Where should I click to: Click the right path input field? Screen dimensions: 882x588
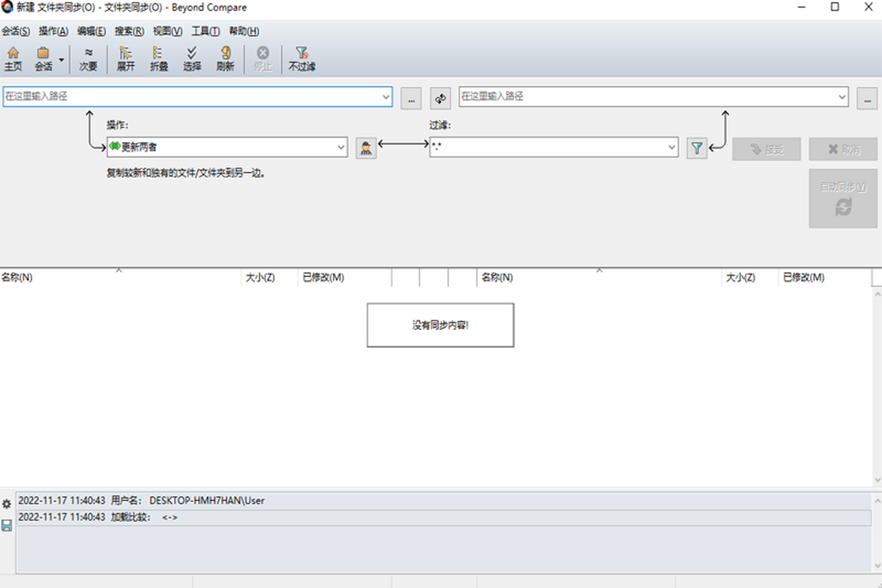[647, 96]
